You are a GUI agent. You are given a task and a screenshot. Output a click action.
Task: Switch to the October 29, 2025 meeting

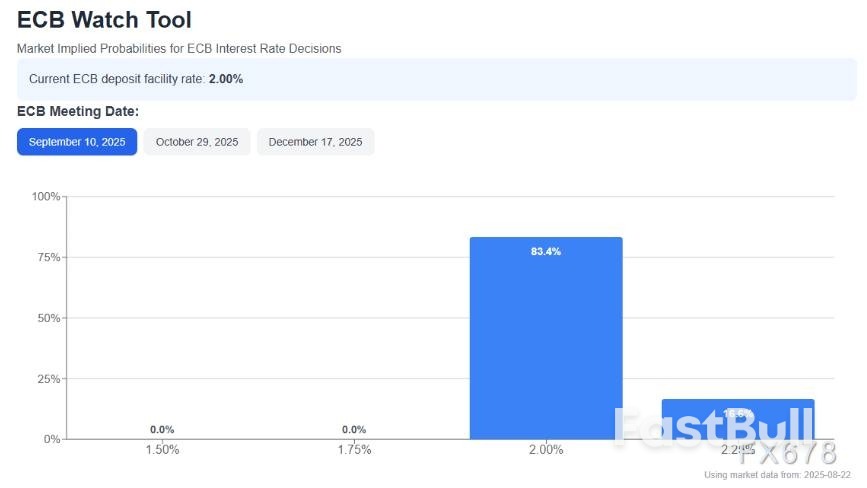[x=197, y=142]
